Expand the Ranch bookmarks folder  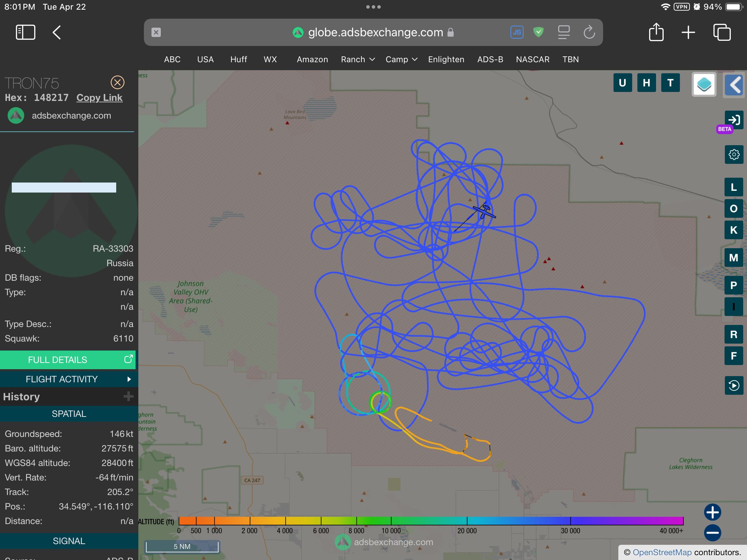pos(358,59)
